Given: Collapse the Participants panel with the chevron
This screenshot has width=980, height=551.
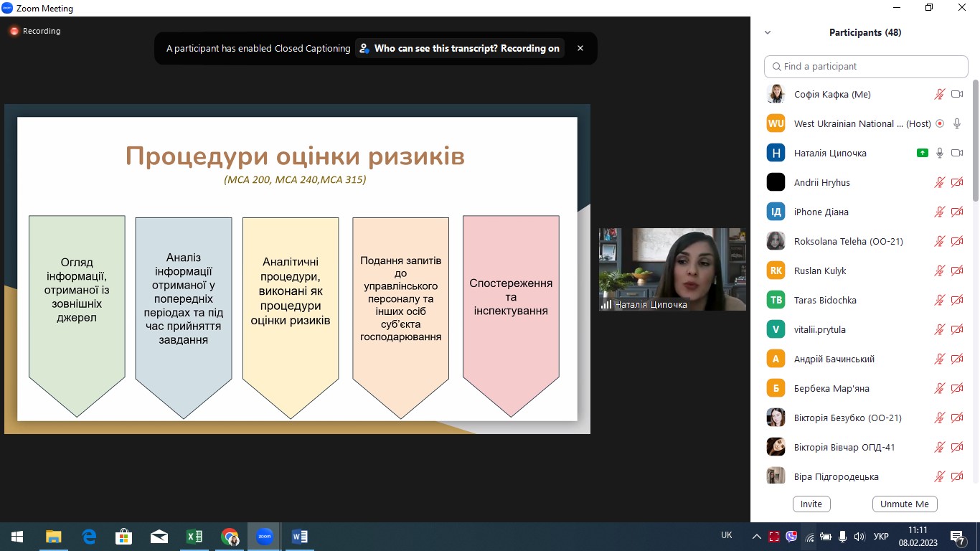Looking at the screenshot, I should [x=768, y=32].
